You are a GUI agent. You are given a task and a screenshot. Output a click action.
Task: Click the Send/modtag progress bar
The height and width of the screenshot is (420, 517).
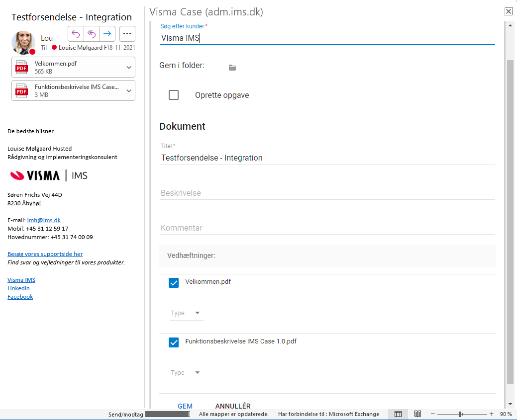click(x=168, y=414)
